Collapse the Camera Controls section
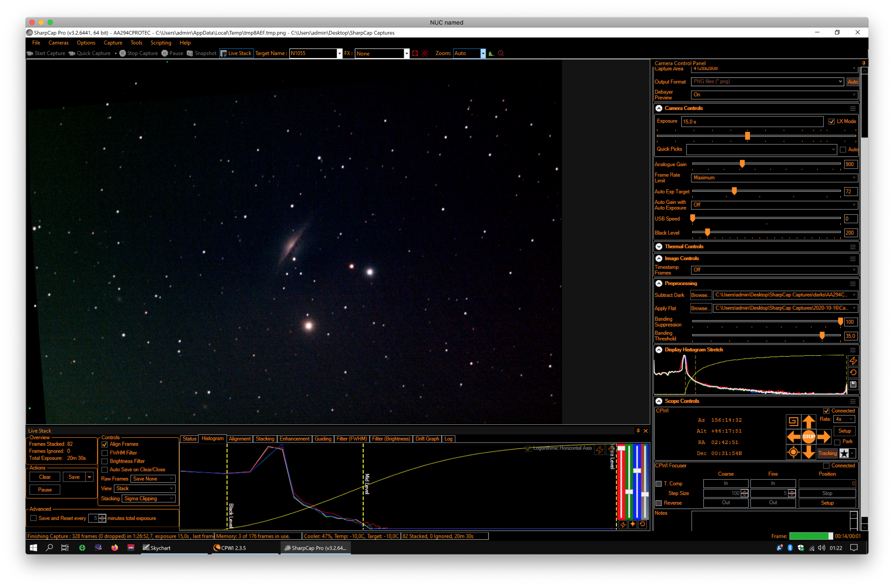The image size is (894, 588). click(659, 108)
